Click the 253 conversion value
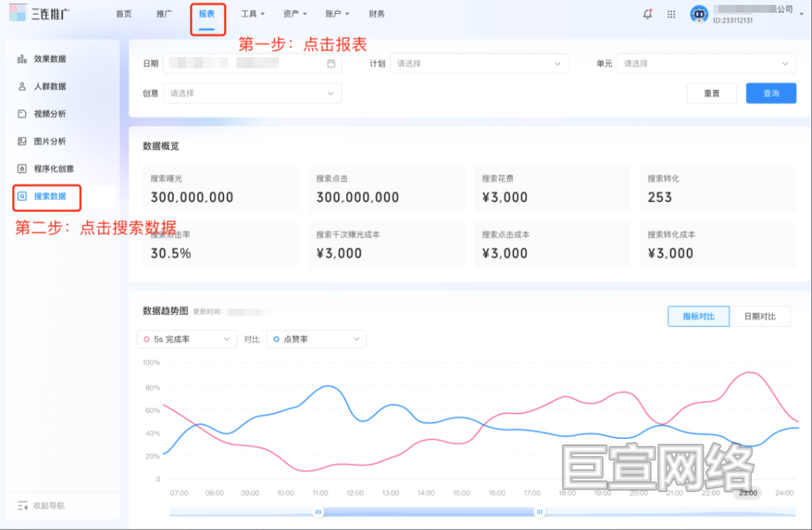 tap(660, 197)
